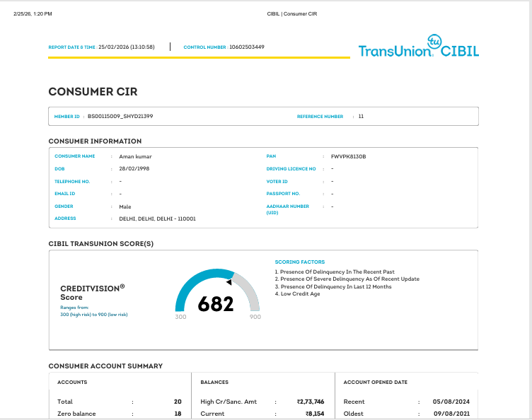Click the grey portion of score gauge
Screen dimensions: 532x420
click(249, 290)
